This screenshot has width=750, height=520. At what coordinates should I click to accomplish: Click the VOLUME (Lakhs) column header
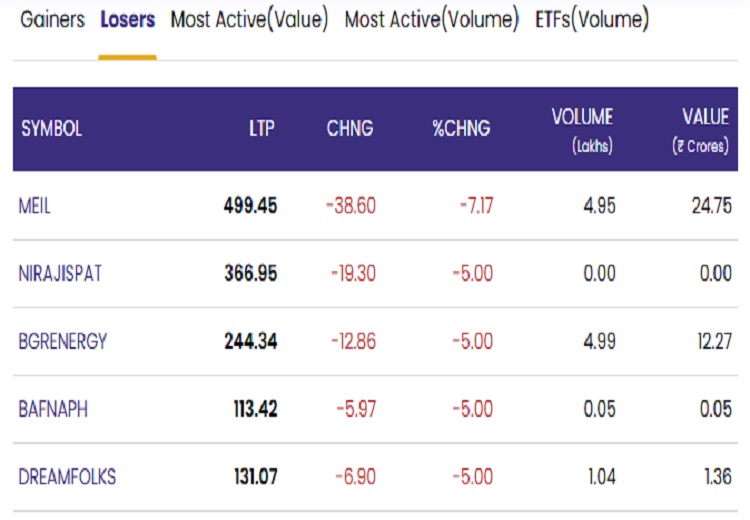click(582, 129)
